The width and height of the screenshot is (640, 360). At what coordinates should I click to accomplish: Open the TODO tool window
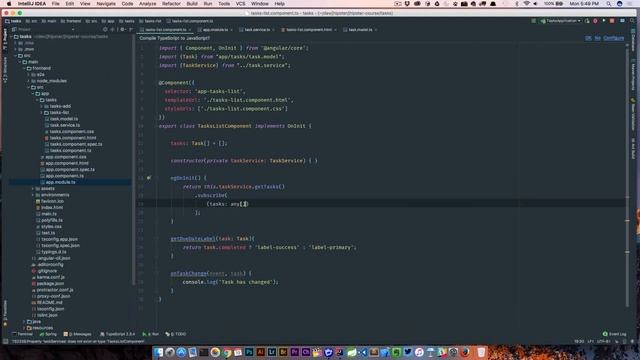pyautogui.click(x=176, y=334)
